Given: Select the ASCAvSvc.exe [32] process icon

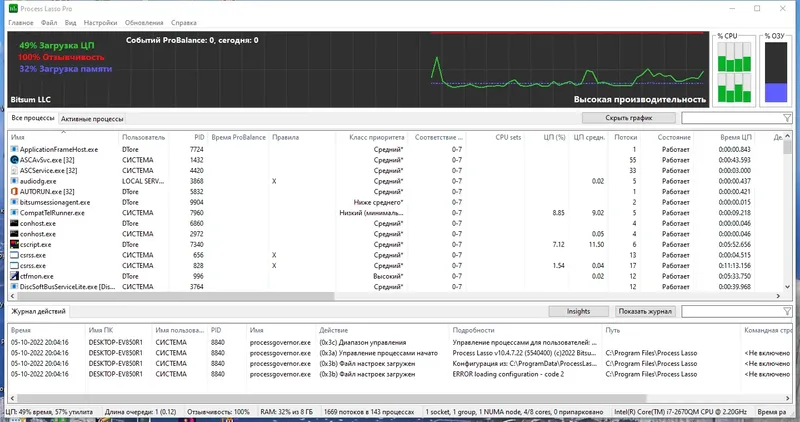Looking at the screenshot, I should click(x=14, y=160).
